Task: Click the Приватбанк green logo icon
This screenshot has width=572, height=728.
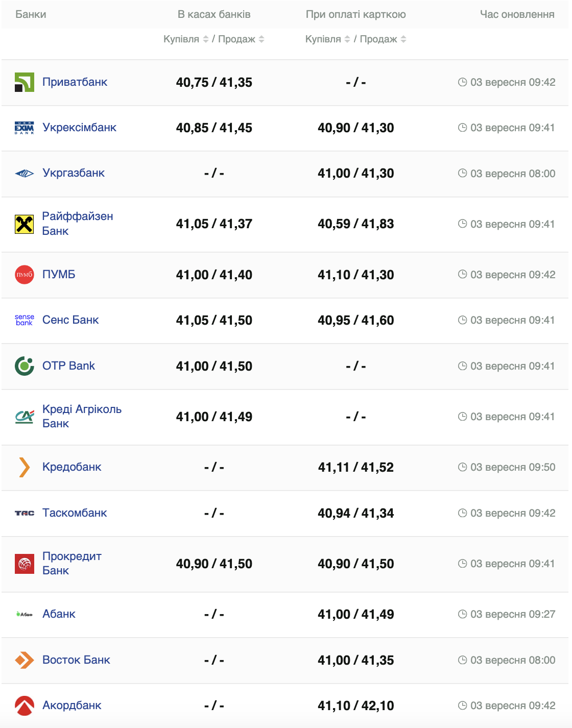Action: point(25,82)
